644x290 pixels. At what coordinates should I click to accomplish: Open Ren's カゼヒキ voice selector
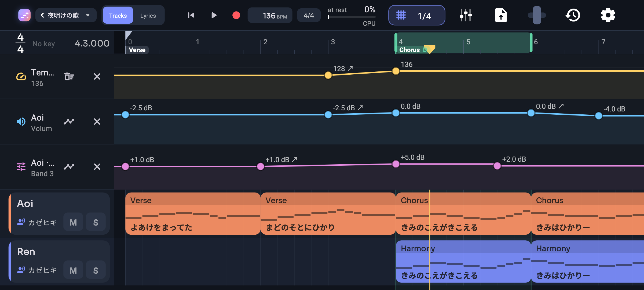click(37, 270)
